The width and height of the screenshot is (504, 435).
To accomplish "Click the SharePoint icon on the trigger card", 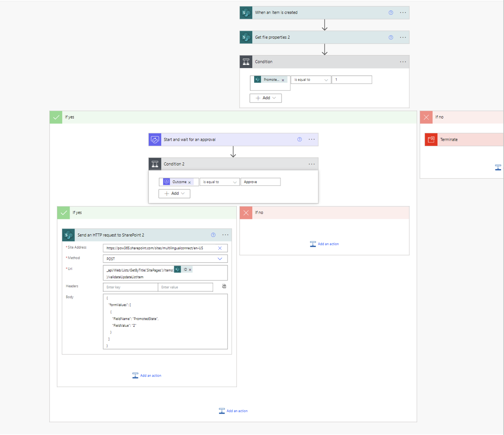I will (x=246, y=12).
